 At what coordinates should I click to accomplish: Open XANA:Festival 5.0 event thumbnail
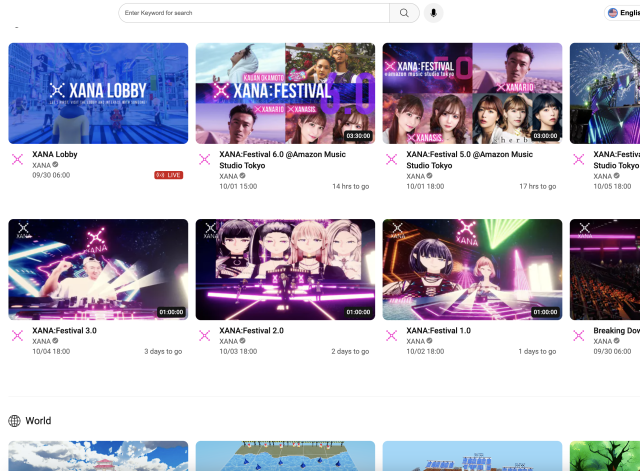point(472,93)
